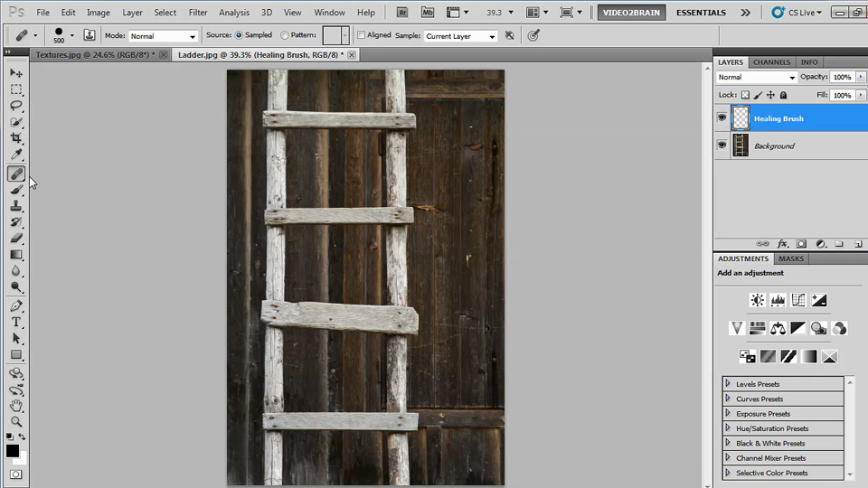The width and height of the screenshot is (868, 488).
Task: Select the Crop tool
Action: tap(16, 137)
